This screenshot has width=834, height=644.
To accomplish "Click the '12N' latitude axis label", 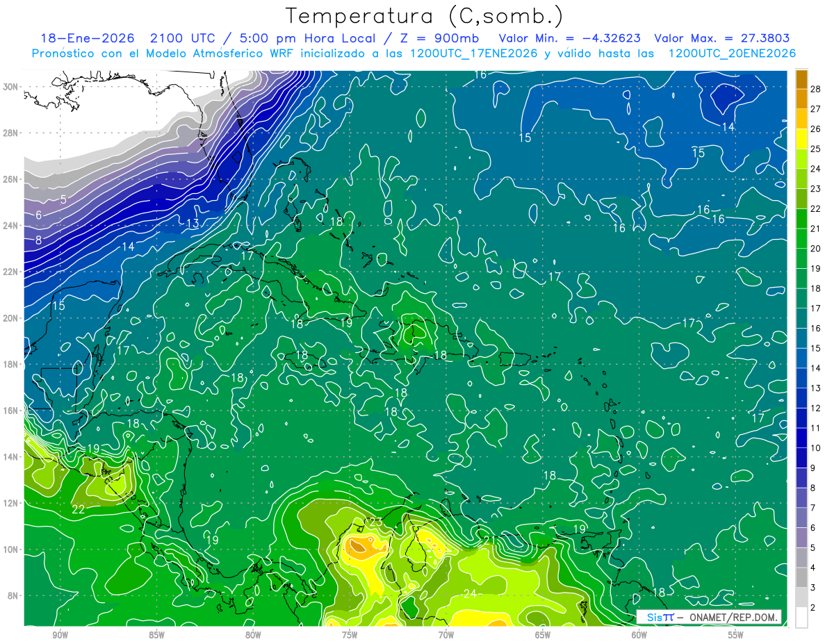I will pos(11,503).
